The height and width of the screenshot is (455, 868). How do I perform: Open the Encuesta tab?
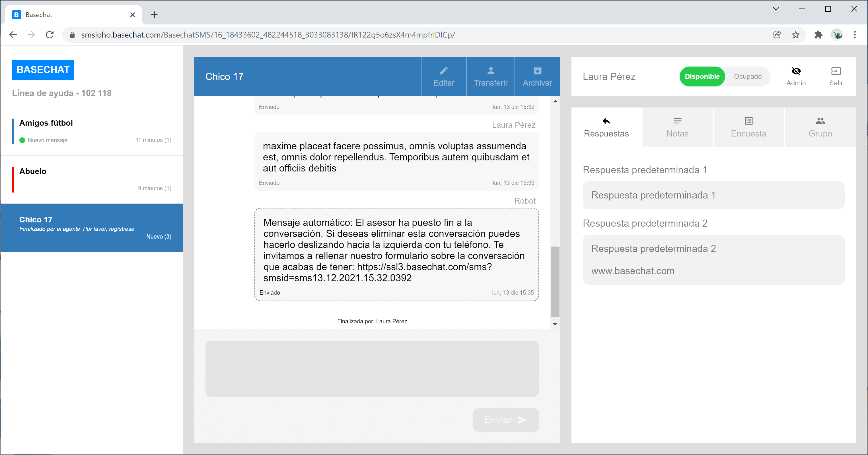pyautogui.click(x=748, y=127)
